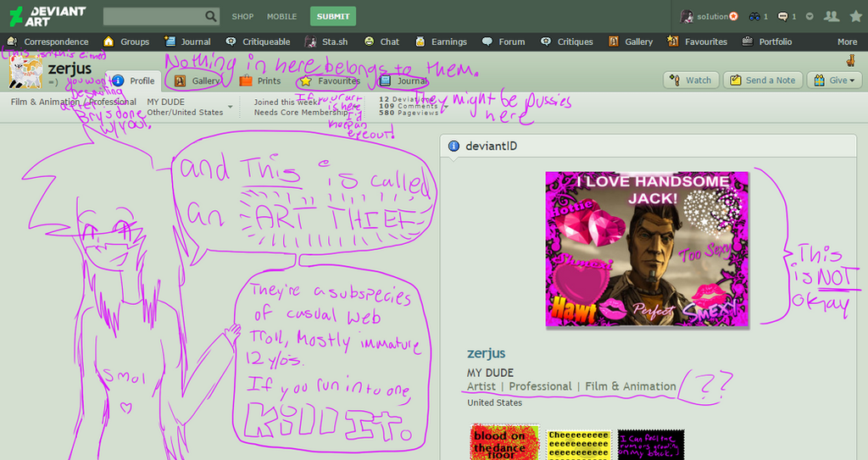Image resolution: width=868 pixels, height=460 pixels.
Task: Select the Prints profile tab
Action: pyautogui.click(x=260, y=80)
